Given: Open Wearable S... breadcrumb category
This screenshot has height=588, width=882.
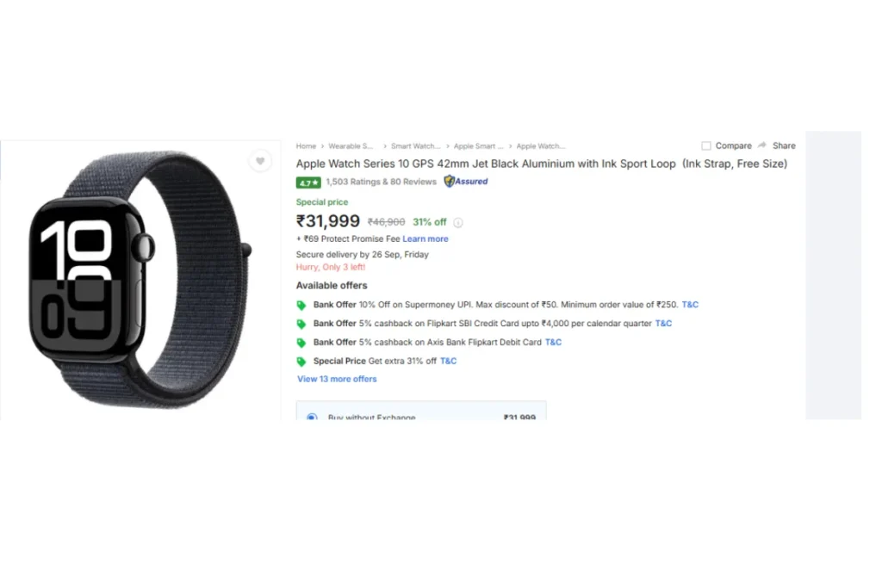Looking at the screenshot, I should [351, 146].
